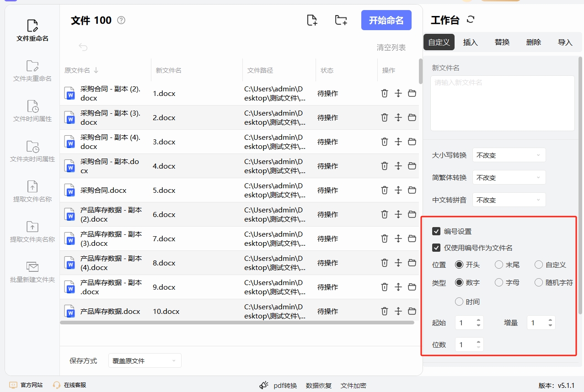The image size is (584, 392).
Task: Switch to the 自定义 tab
Action: click(439, 42)
